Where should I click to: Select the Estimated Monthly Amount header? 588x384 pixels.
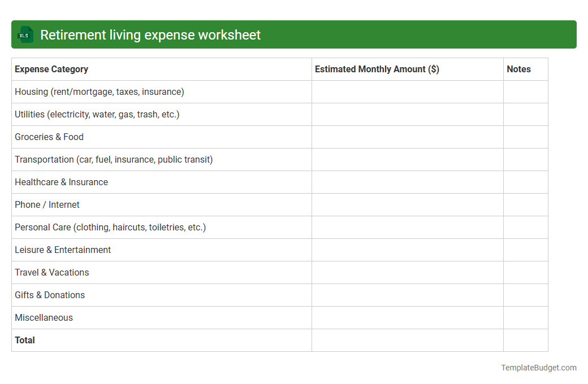pos(377,69)
